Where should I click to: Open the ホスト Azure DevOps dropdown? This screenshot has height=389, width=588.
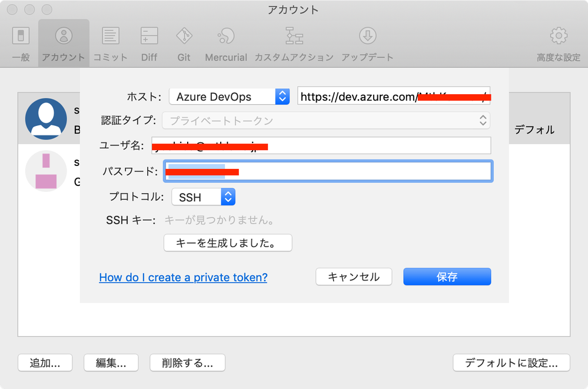[x=229, y=97]
